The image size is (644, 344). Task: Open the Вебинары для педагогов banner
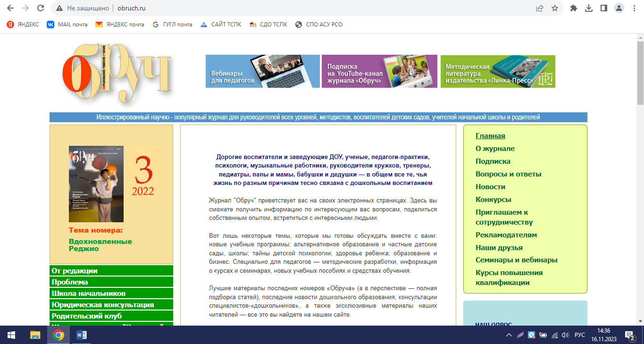(263, 71)
